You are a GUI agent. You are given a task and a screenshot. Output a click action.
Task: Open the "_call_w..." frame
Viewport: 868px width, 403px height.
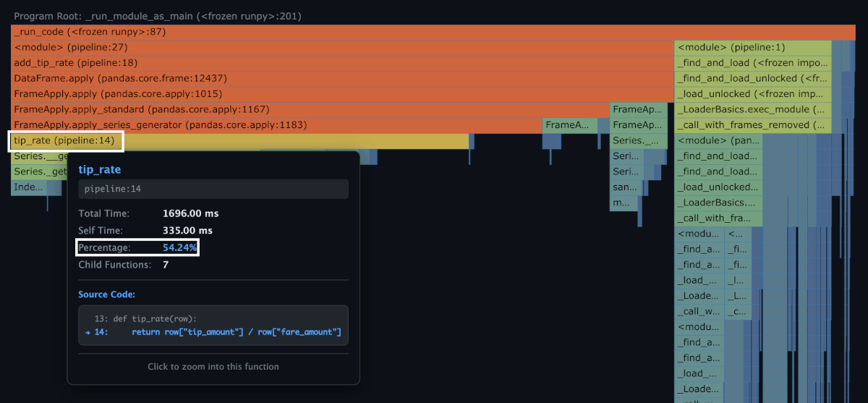699,311
